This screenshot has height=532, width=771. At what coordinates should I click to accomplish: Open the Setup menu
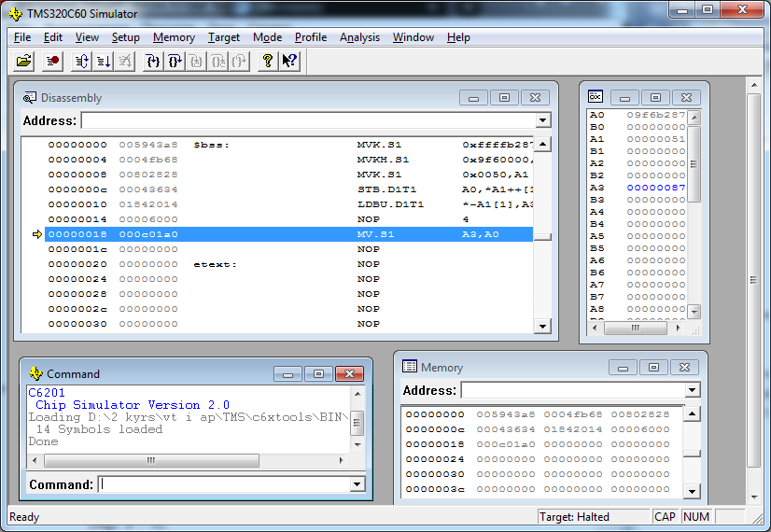(x=125, y=37)
